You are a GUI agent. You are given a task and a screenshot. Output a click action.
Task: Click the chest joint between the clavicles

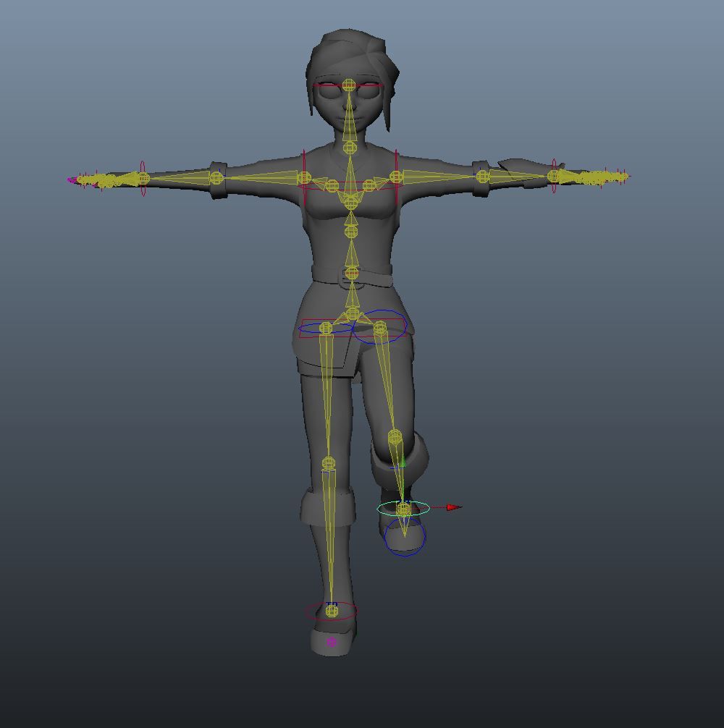350,201
